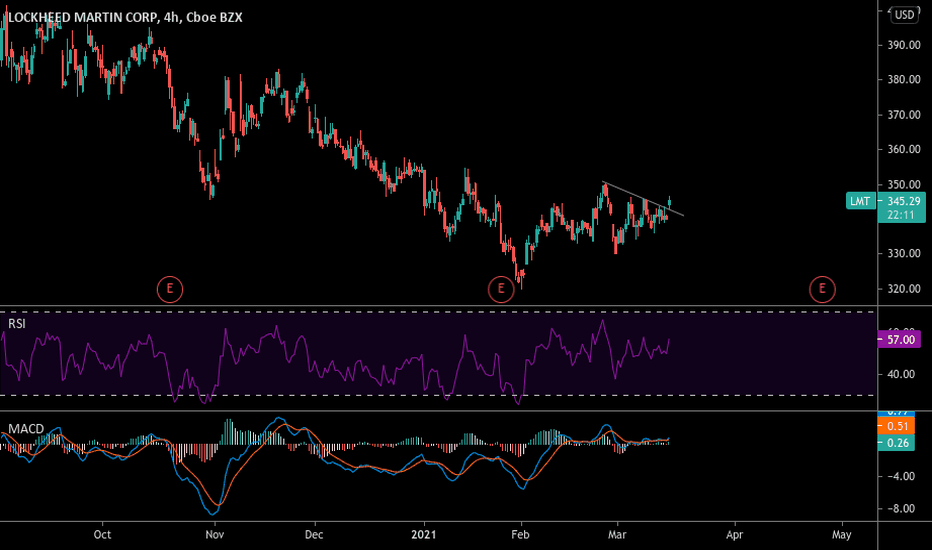
Task: Click the RSI value 57.00 label
Action: tap(900, 340)
